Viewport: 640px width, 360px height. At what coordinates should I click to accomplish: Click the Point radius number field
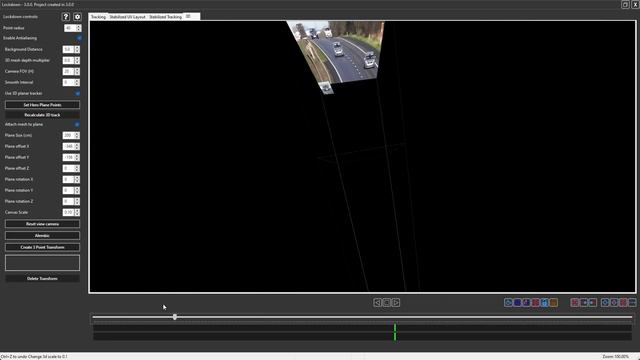[70, 28]
